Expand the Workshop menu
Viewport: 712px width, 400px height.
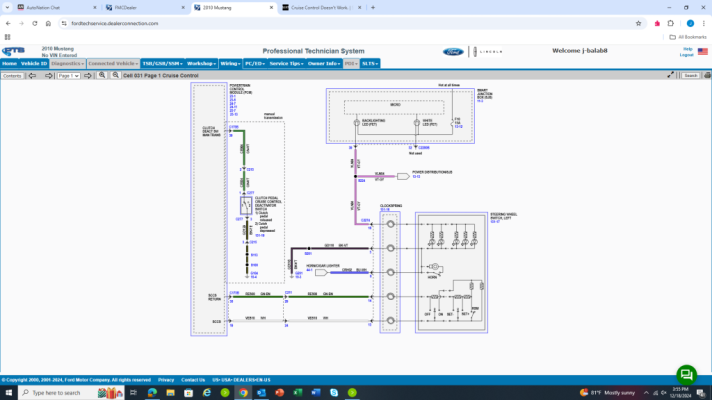pos(202,64)
